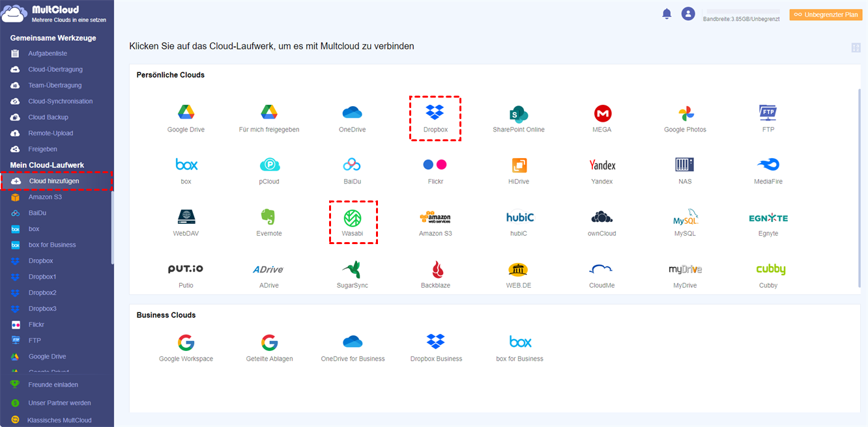This screenshot has height=427, width=868.
Task: Open the notification bell
Action: coord(667,14)
